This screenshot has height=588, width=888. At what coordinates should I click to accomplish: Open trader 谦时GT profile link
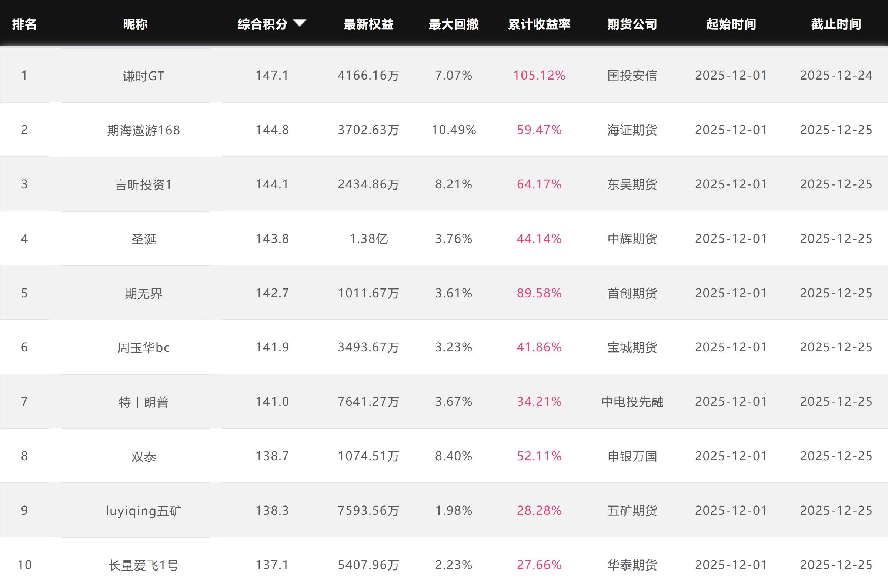pyautogui.click(x=144, y=76)
